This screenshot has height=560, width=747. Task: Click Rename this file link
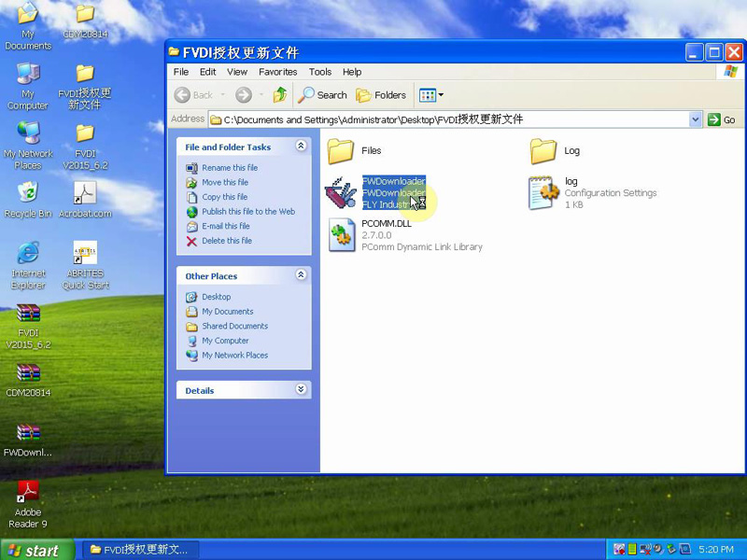click(x=230, y=168)
